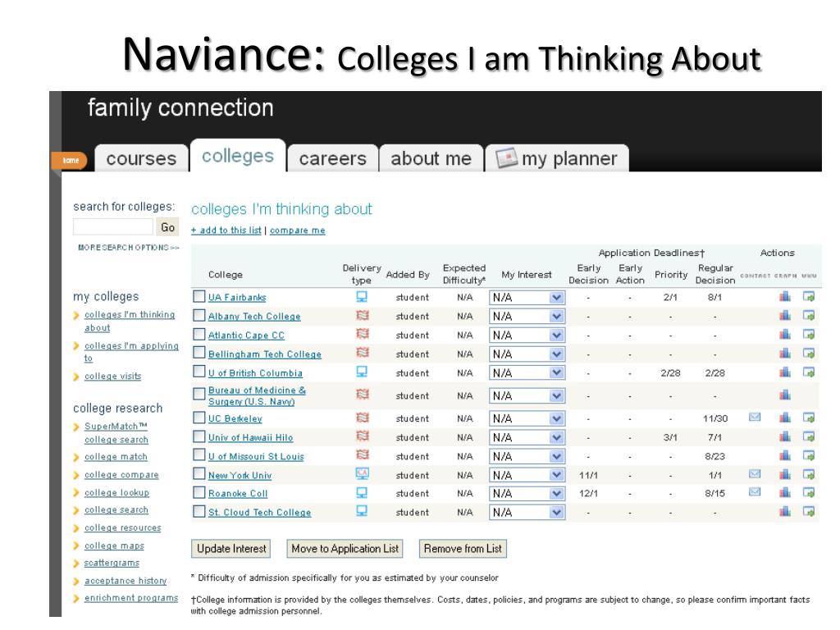Click the Remove from List button
This screenshot has height=630, width=840.
463,548
